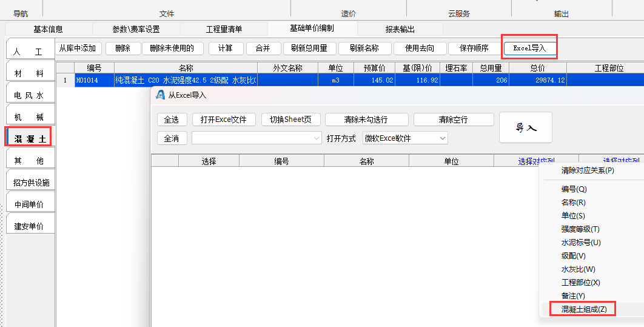
Task: Click 删除未使用的 toolbar button
Action: click(x=172, y=49)
